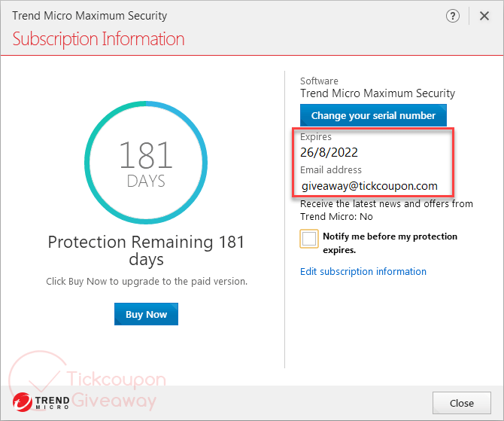Click Protection Remaining 181 days text
The width and height of the screenshot is (504, 421).
(x=146, y=250)
